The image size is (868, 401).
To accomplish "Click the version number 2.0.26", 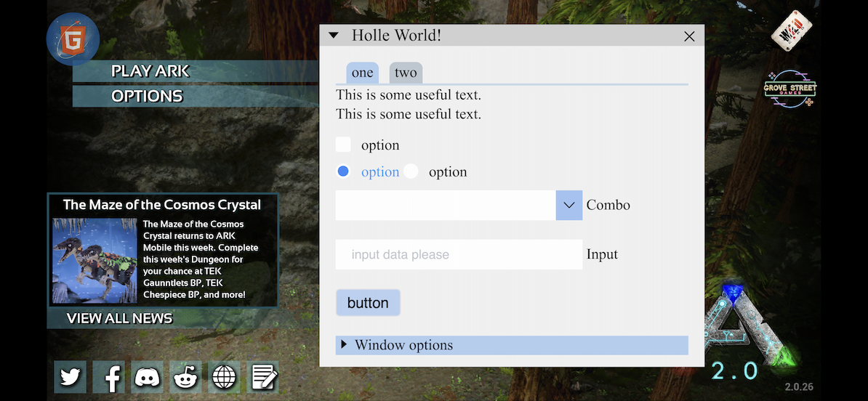I will [x=799, y=387].
